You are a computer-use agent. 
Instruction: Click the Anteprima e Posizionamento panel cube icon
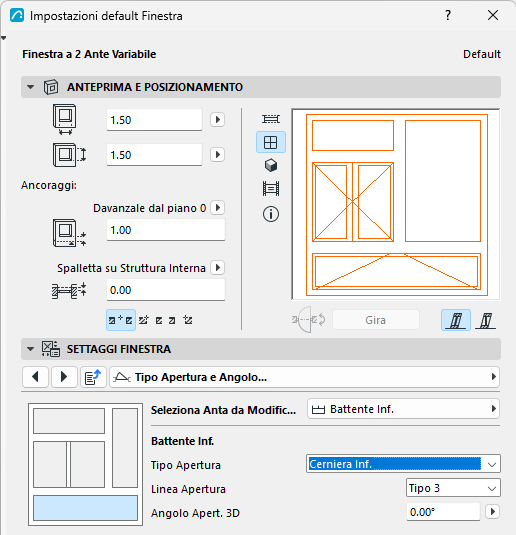click(x=51, y=87)
